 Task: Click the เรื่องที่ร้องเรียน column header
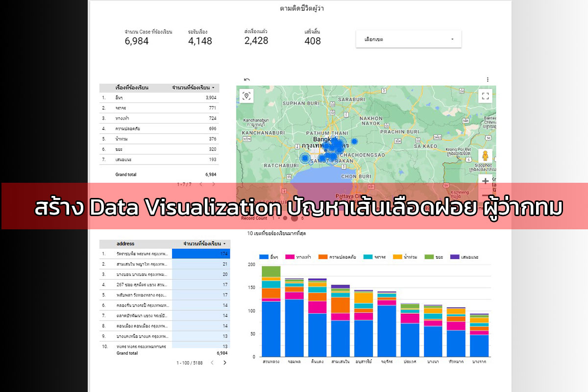tap(132, 88)
